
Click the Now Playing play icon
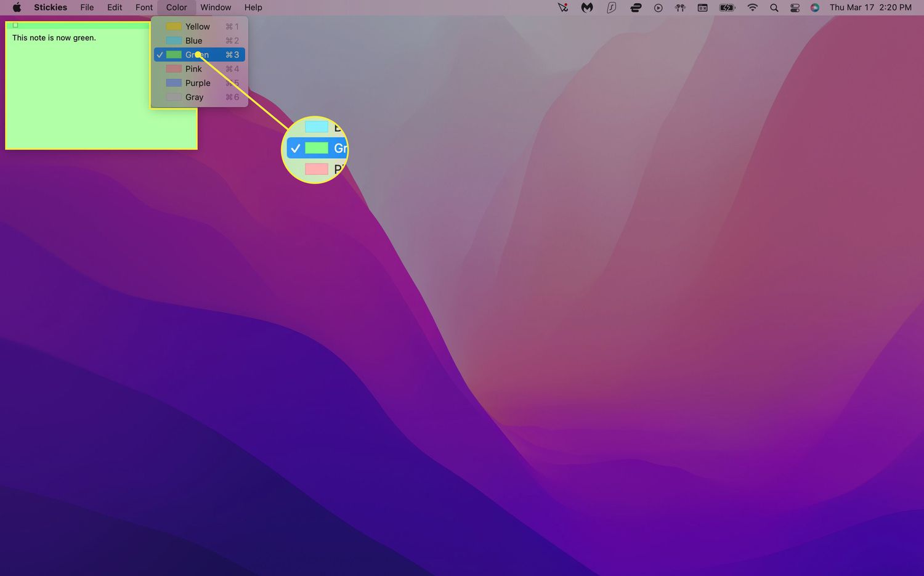(x=658, y=7)
